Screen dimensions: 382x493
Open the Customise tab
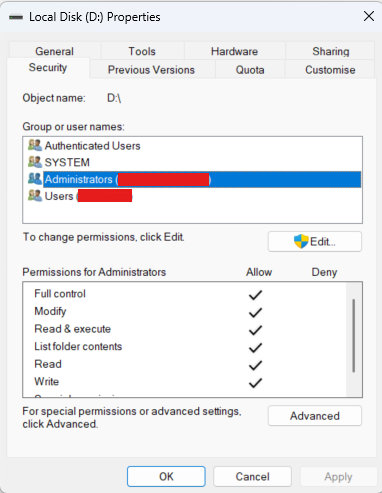(x=330, y=70)
